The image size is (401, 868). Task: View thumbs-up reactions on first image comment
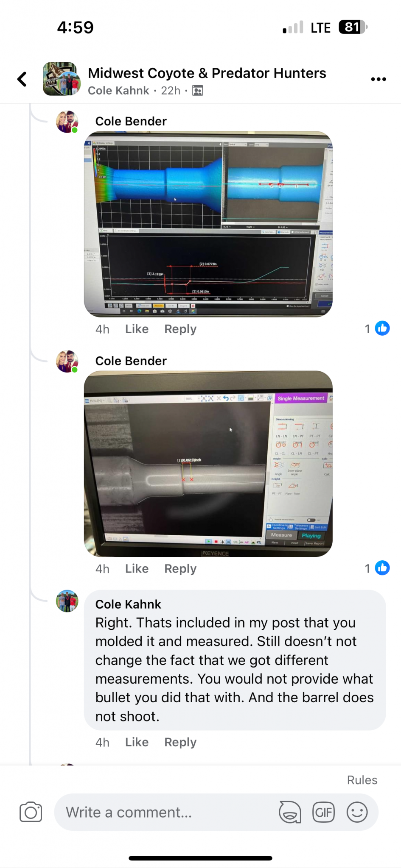pos(377,328)
